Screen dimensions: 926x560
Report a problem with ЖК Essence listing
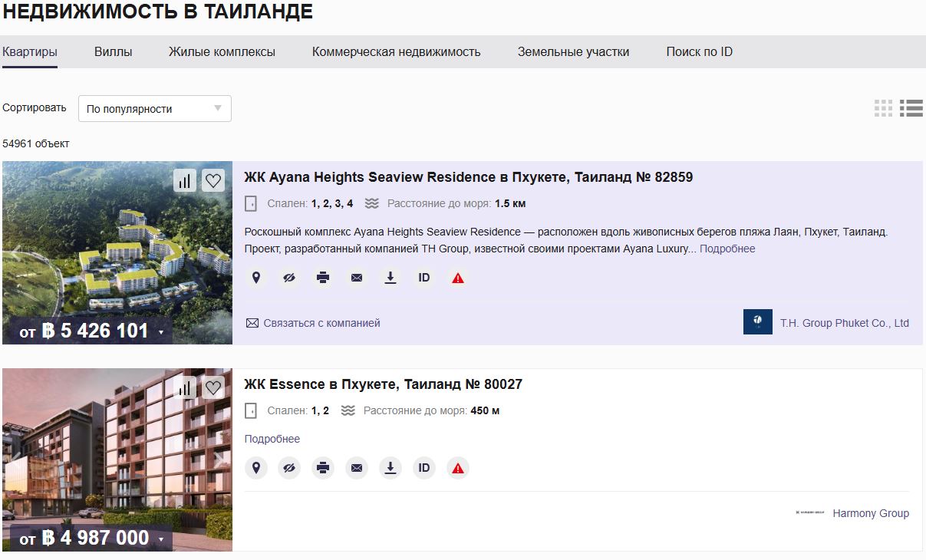point(458,467)
